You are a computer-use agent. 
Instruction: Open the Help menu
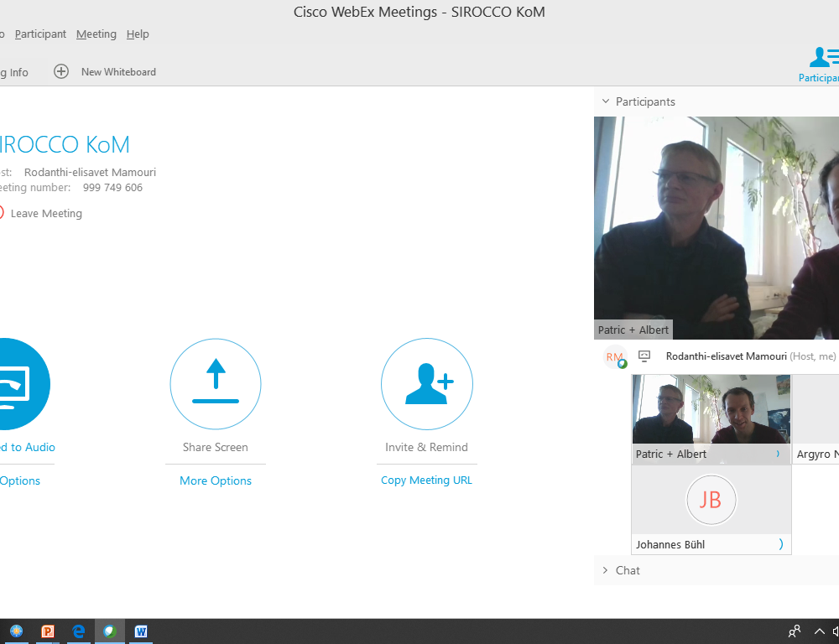point(138,34)
